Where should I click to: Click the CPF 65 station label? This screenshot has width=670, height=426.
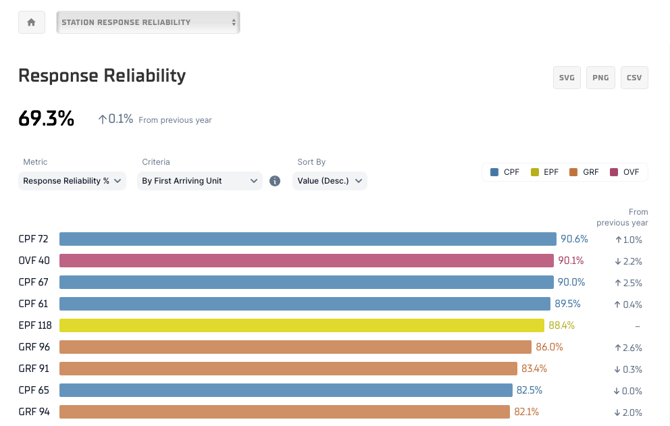pyautogui.click(x=33, y=390)
